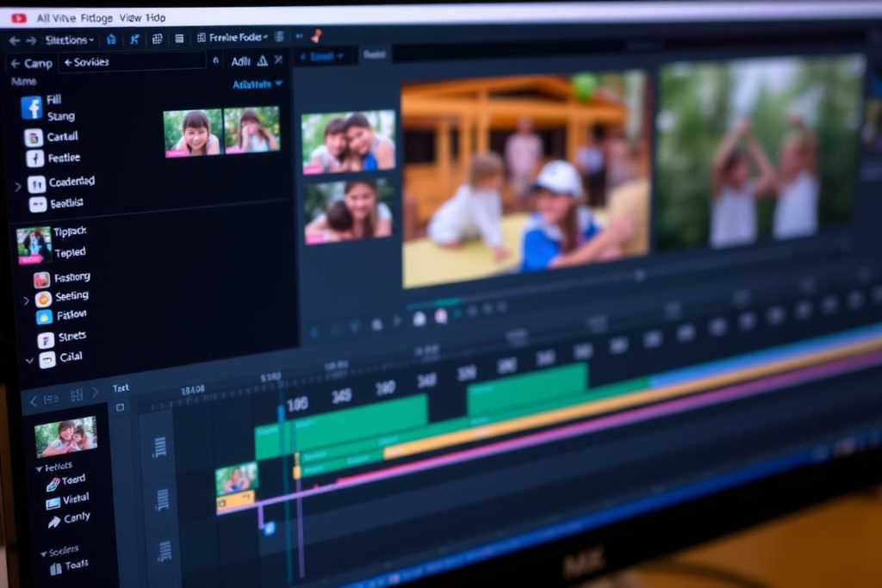
Task: Click the Vistal effect icon in Effects list
Action: click(x=53, y=502)
